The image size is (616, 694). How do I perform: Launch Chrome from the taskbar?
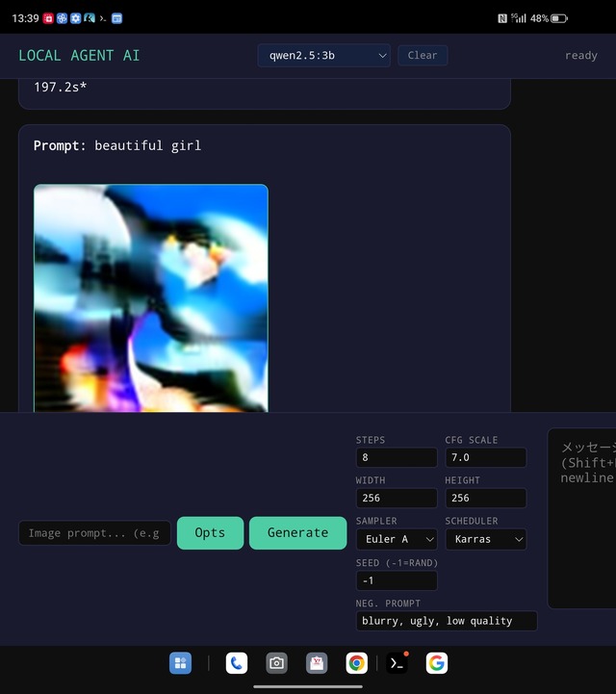tap(357, 663)
